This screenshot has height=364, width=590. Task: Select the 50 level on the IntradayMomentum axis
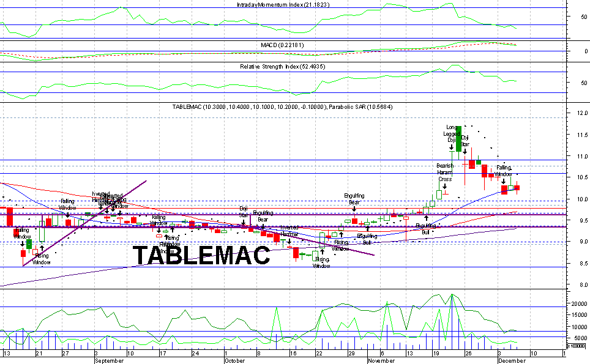click(x=584, y=17)
